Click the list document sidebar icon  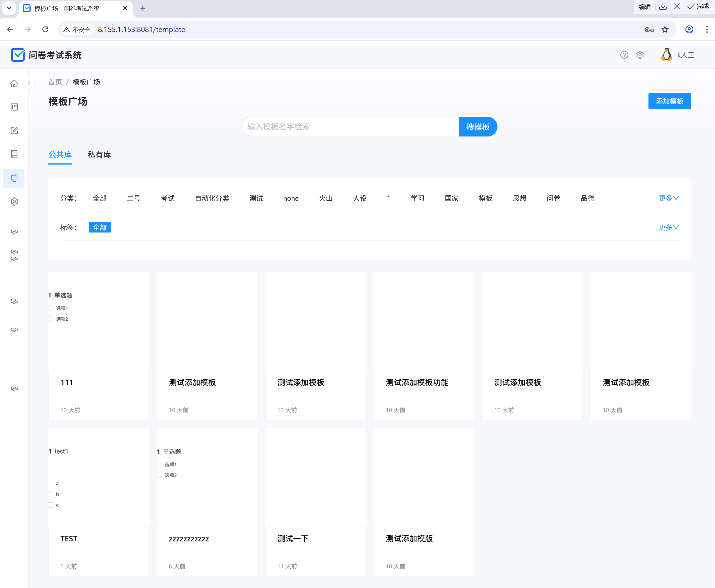pos(14,154)
